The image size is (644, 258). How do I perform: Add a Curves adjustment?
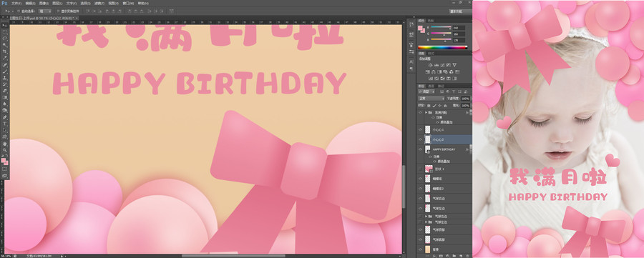[442, 65]
